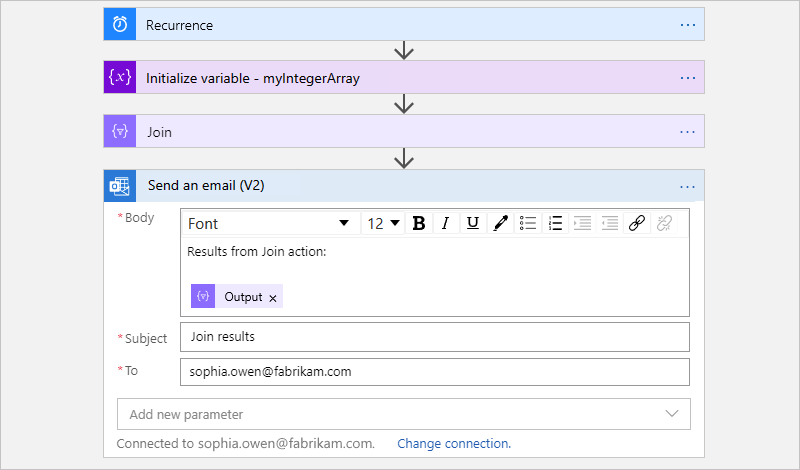
Task: Insert a numbered list
Action: pos(556,223)
